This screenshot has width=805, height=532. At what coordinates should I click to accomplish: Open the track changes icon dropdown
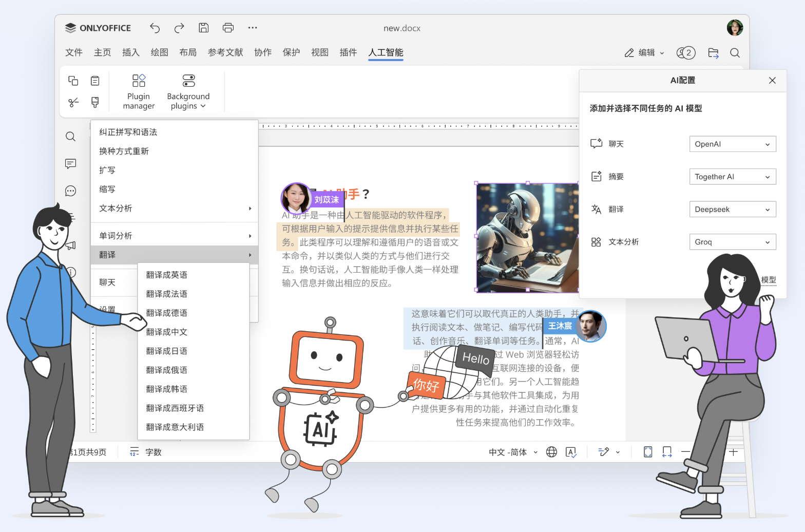(x=609, y=452)
